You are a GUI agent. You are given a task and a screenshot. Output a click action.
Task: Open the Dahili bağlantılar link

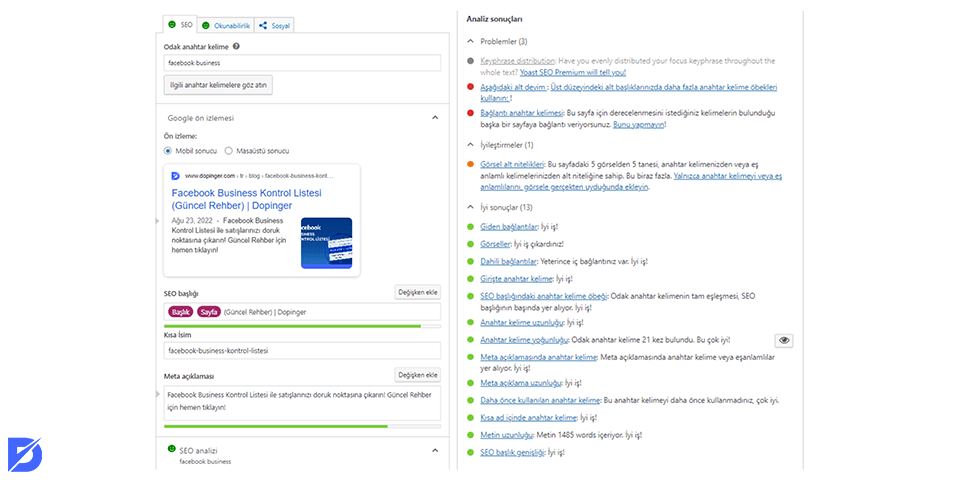(x=509, y=261)
